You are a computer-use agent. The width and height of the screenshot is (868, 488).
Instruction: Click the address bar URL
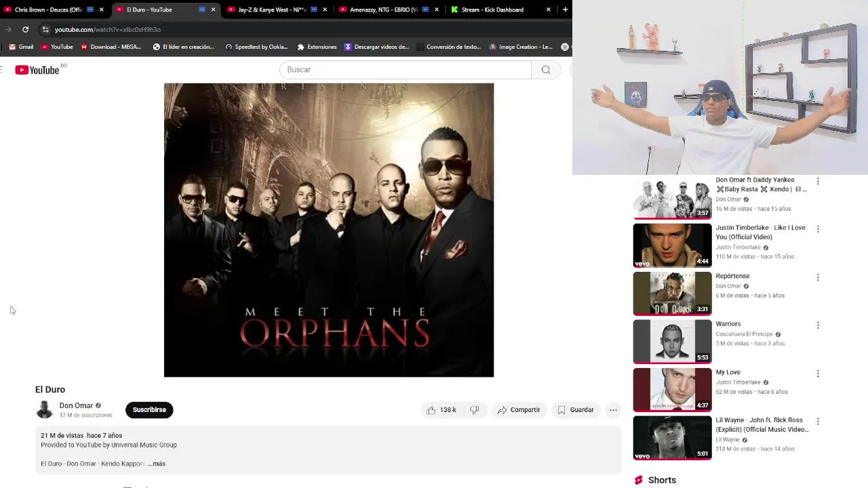coord(108,30)
